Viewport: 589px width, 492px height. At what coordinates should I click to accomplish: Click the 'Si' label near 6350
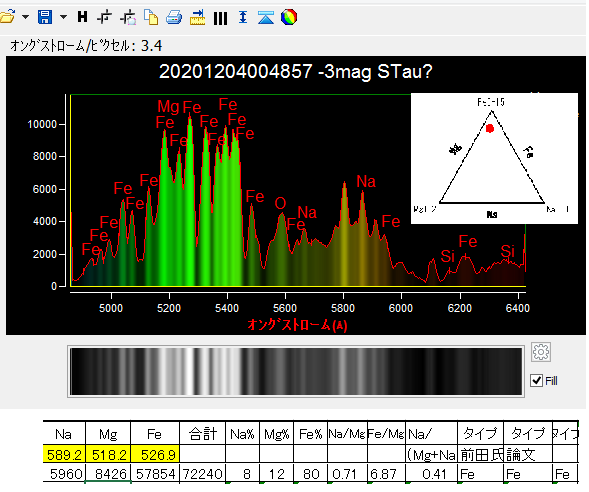coord(507,251)
